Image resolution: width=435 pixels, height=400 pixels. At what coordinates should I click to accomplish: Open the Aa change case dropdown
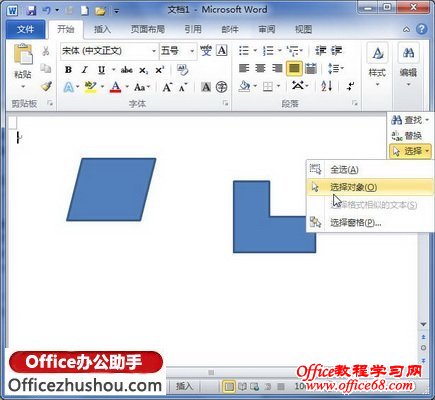(x=142, y=87)
